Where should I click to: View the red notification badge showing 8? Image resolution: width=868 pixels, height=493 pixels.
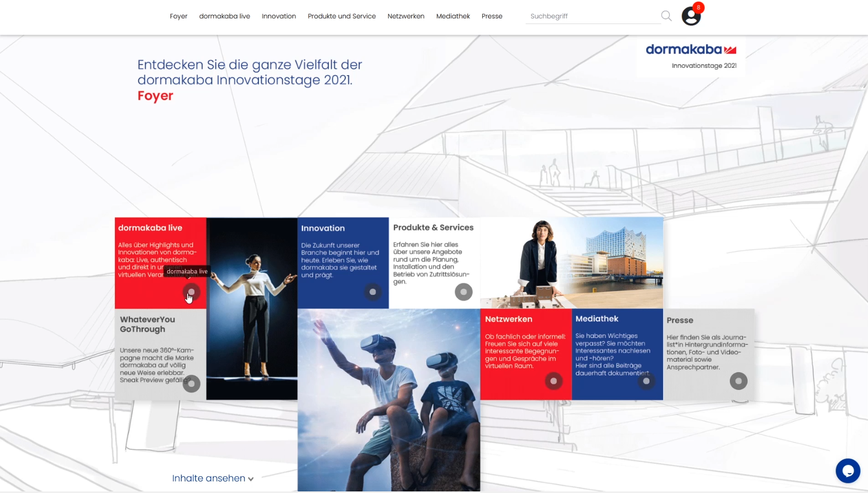pyautogui.click(x=698, y=7)
